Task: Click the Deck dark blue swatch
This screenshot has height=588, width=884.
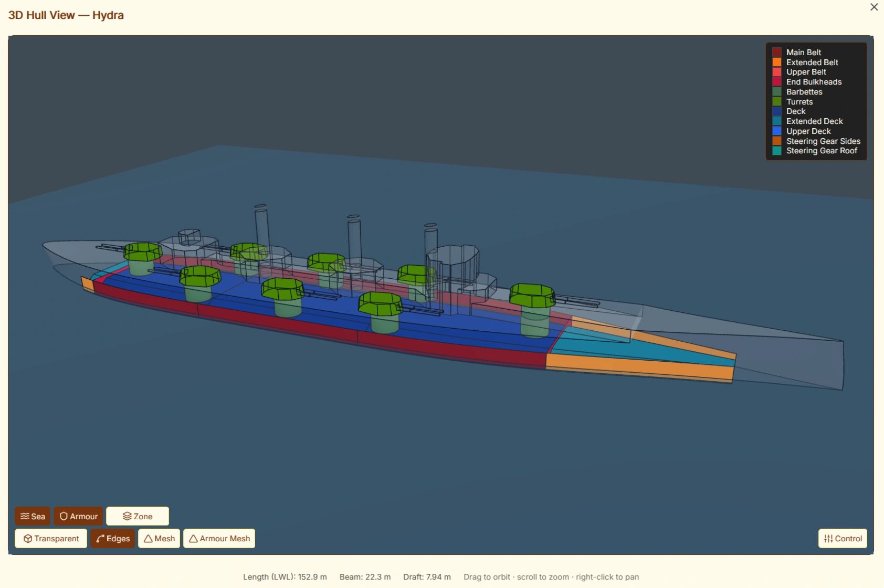Action: [777, 111]
